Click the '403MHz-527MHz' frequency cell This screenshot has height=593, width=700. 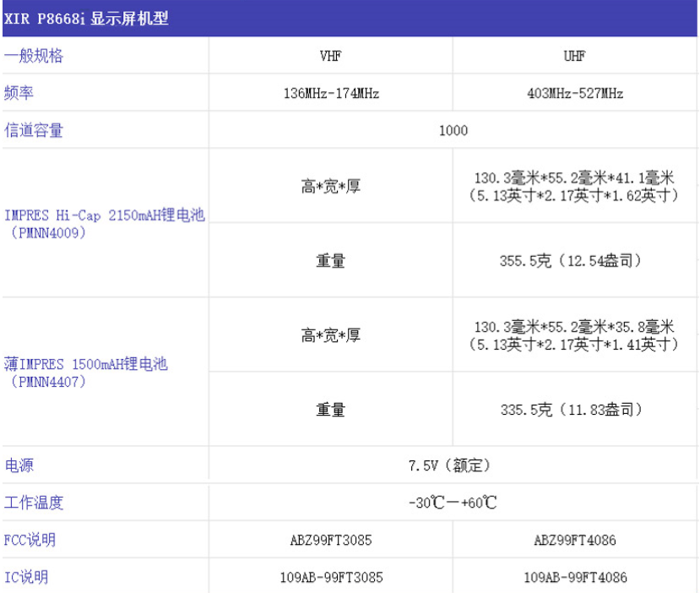pos(575,93)
